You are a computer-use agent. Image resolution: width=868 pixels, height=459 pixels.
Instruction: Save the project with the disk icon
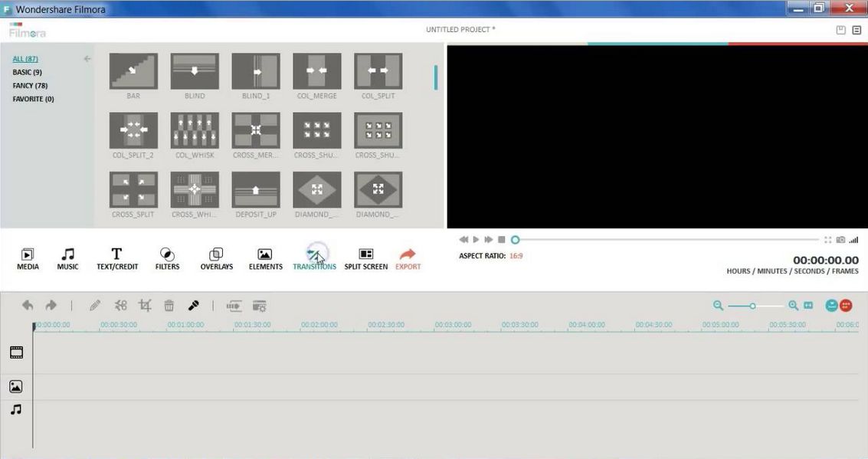click(x=840, y=29)
